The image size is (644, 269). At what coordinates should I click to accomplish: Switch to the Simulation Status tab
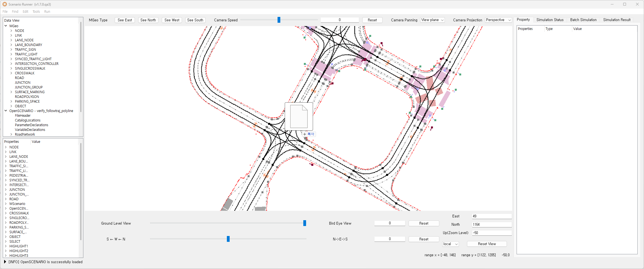click(x=550, y=20)
